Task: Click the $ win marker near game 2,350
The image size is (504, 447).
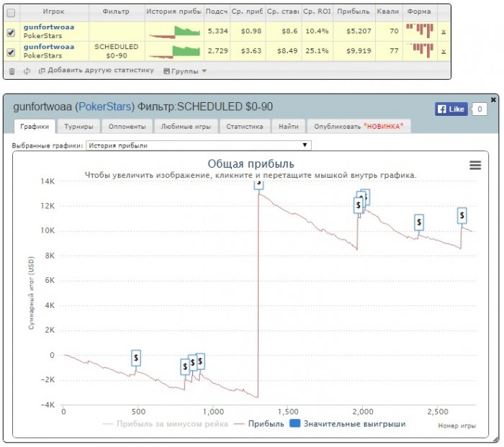Action: coord(419,222)
